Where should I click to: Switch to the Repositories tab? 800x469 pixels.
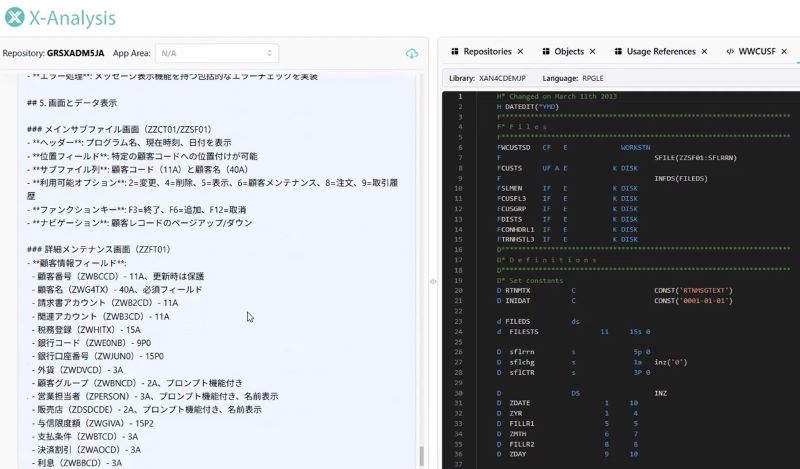coord(487,52)
